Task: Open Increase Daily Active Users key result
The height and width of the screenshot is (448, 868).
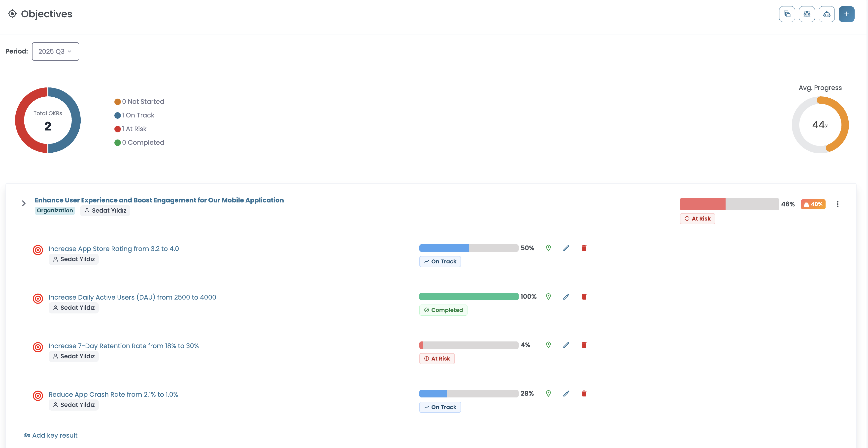Action: click(132, 297)
